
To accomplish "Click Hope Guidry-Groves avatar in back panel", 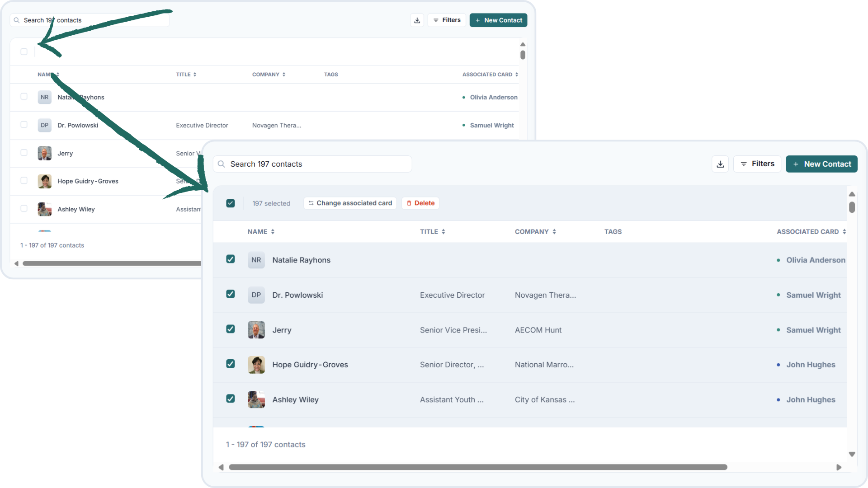I will pos(44,181).
